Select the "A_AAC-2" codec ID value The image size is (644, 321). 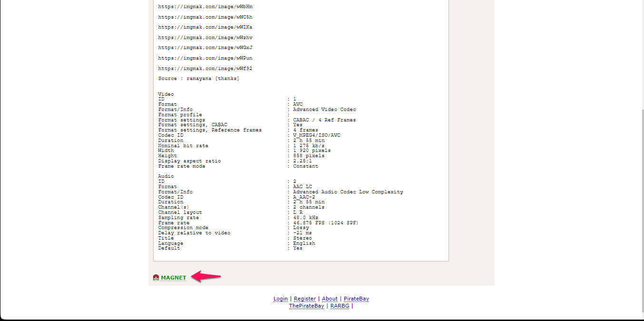point(304,197)
